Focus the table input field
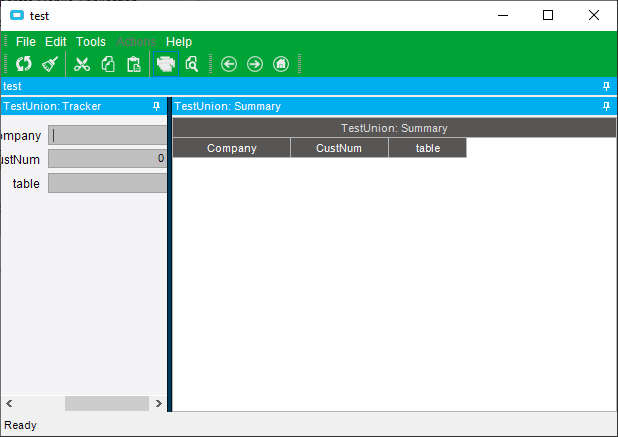The height and width of the screenshot is (437, 618). (x=108, y=183)
